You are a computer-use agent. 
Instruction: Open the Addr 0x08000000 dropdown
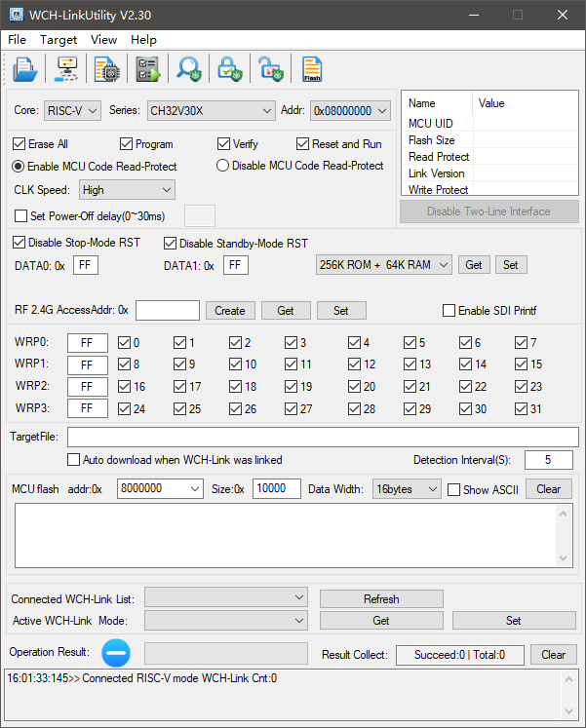point(350,110)
